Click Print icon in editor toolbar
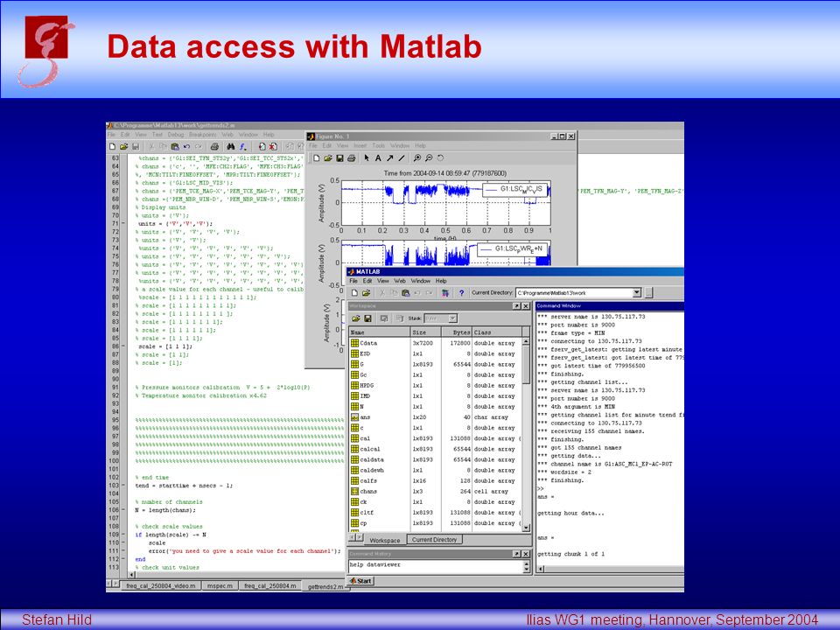 (x=214, y=146)
